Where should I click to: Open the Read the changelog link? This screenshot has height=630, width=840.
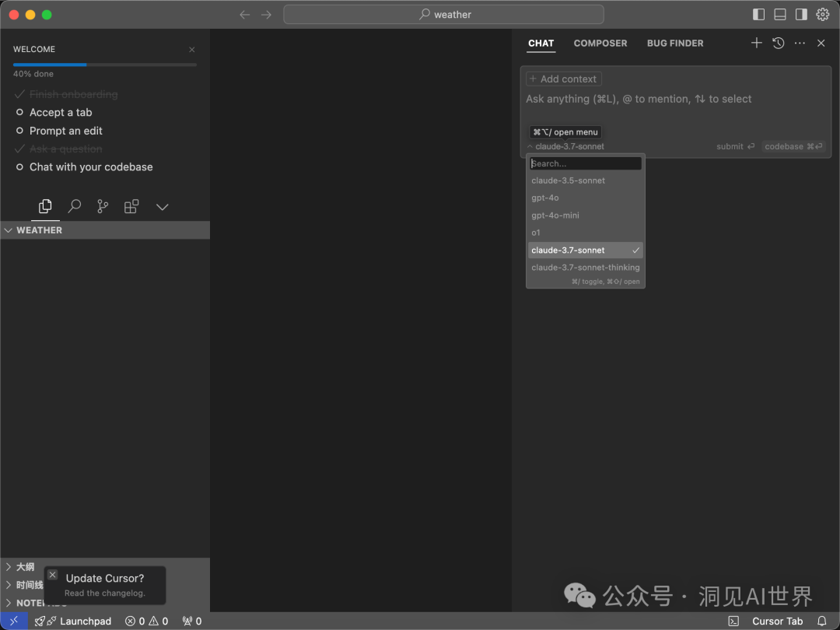[105, 593]
